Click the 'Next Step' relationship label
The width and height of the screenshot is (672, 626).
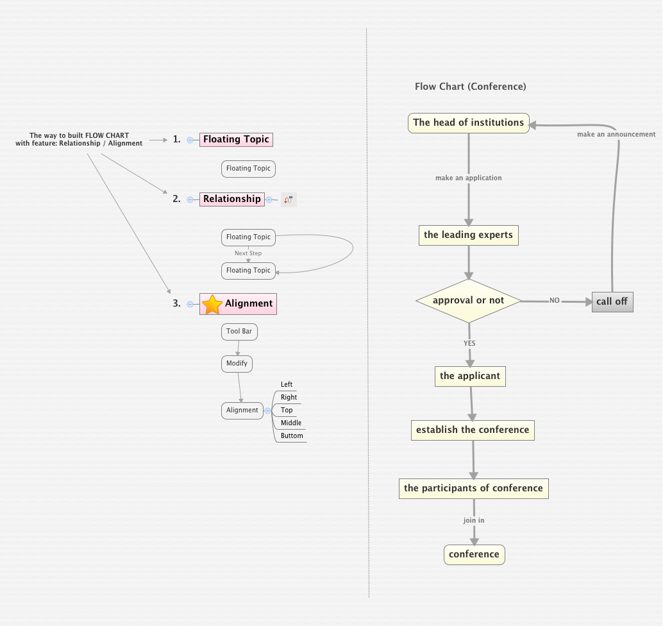point(248,253)
